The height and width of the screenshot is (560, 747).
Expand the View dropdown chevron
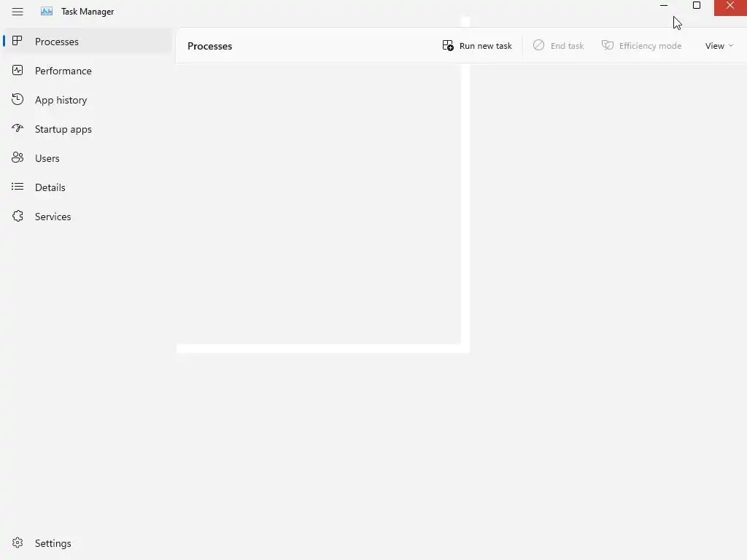tap(731, 46)
